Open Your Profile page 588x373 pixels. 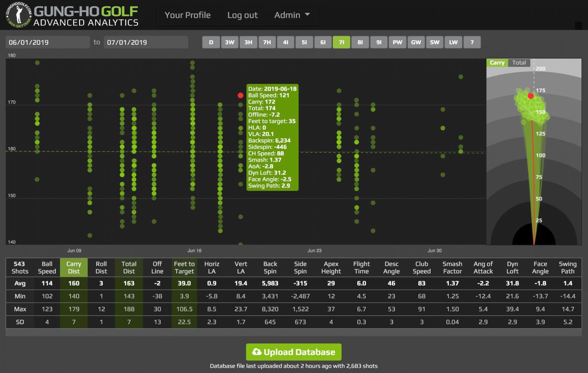point(187,15)
